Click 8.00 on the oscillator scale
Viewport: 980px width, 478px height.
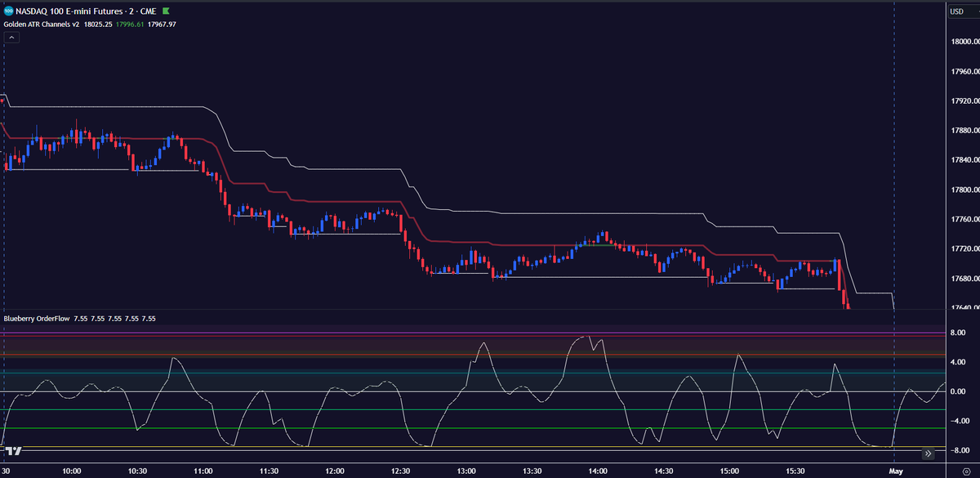coord(959,333)
